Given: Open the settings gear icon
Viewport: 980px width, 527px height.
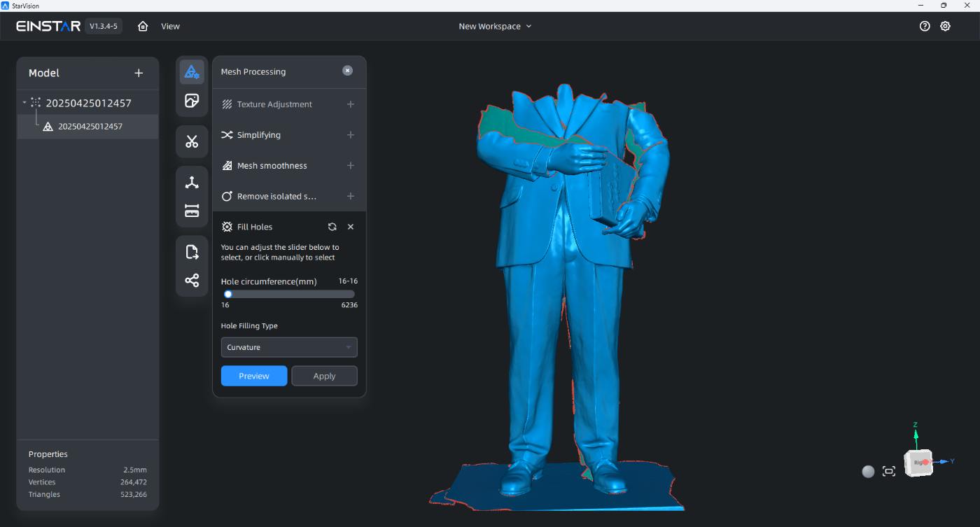Looking at the screenshot, I should pos(945,26).
